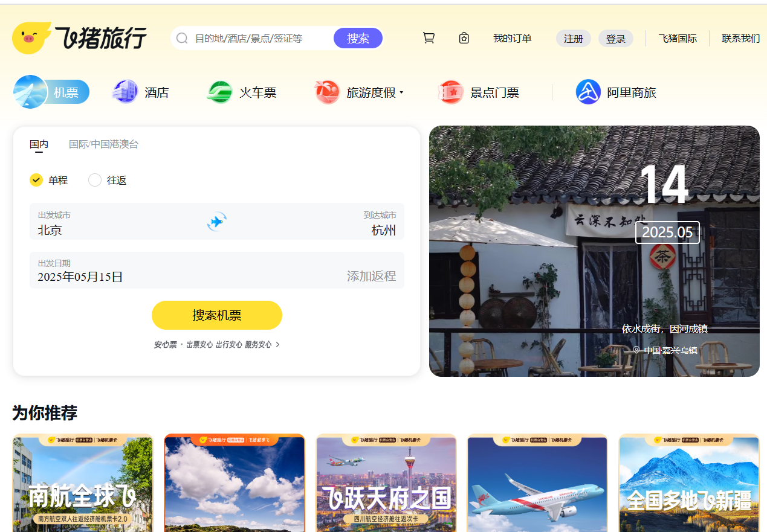767x532 pixels.
Task: Switch to the 国内 domestic tab
Action: click(39, 144)
